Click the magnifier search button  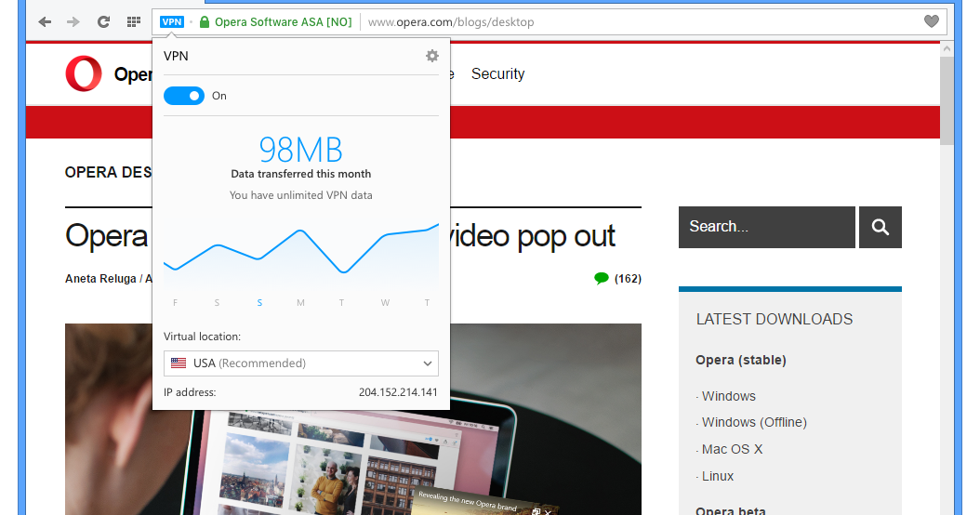[880, 227]
